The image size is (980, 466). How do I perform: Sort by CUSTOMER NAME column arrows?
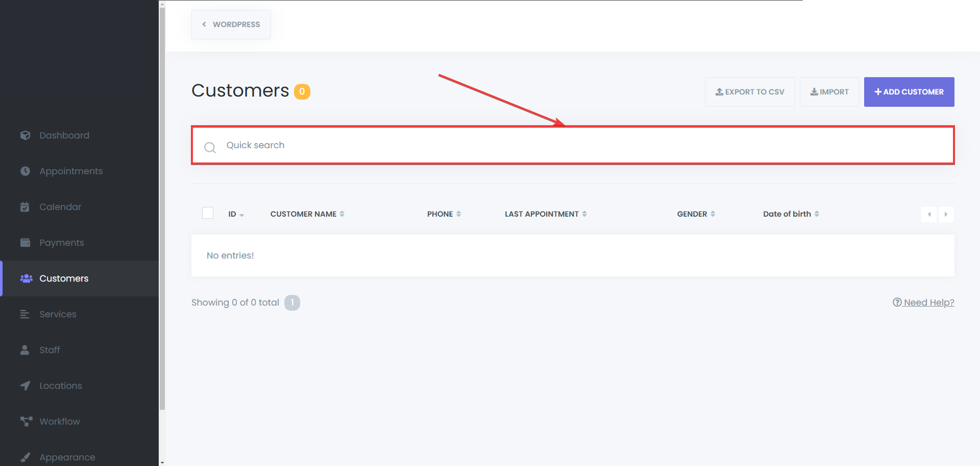(342, 214)
